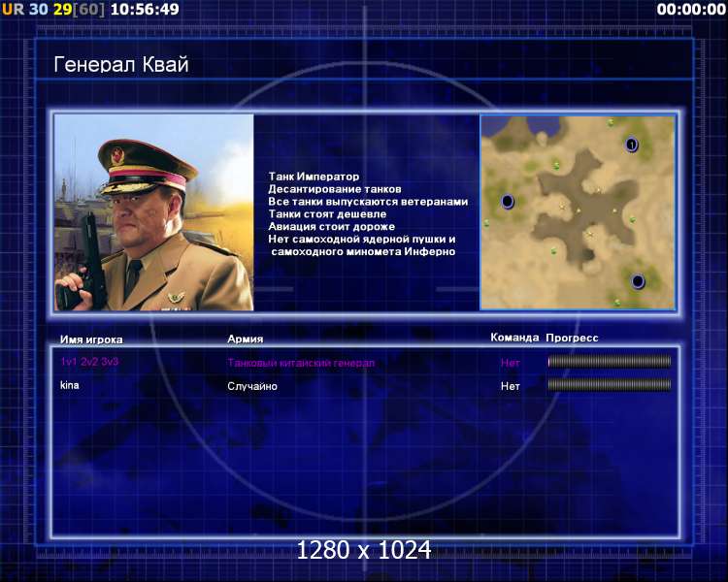The image size is (728, 582).
Task: Select the bottom-right start position marker on map
Action: (638, 280)
